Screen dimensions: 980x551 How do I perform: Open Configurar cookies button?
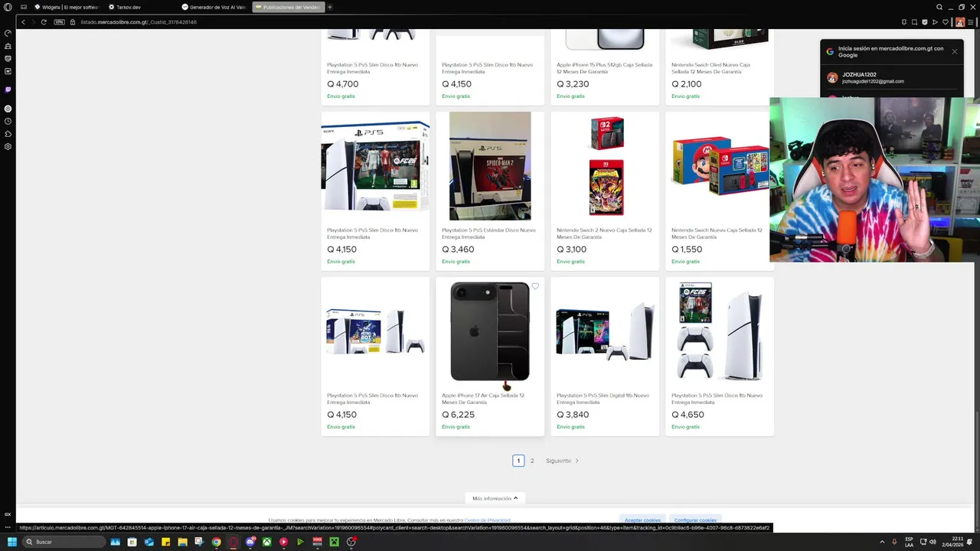(695, 520)
